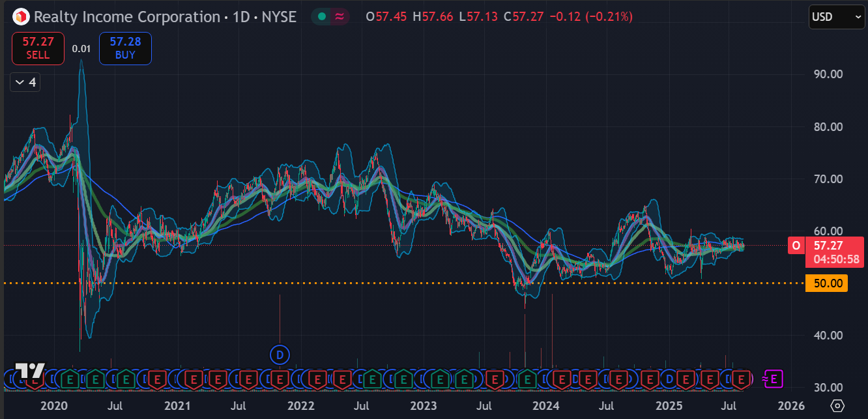Click the spread value 0.01
868x419 pixels.
click(81, 48)
